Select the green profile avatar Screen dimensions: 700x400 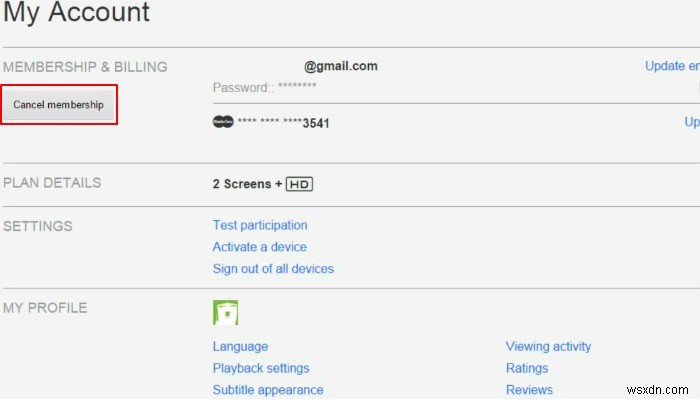pos(225,313)
